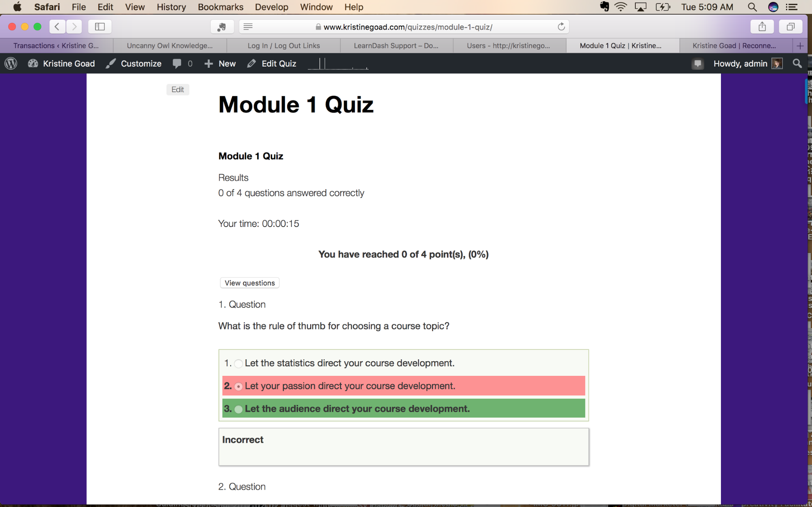Click the page reload icon in address bar
Viewport: 812px width, 507px height.
(x=561, y=26)
